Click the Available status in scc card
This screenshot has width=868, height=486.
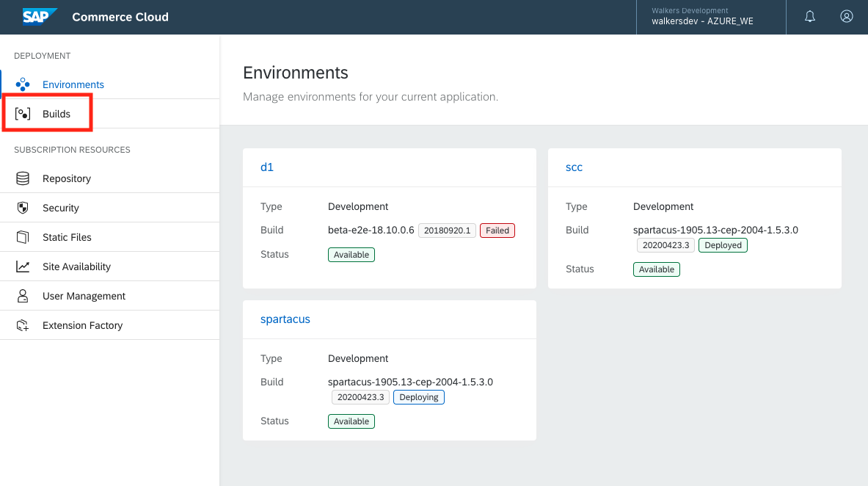[657, 269]
